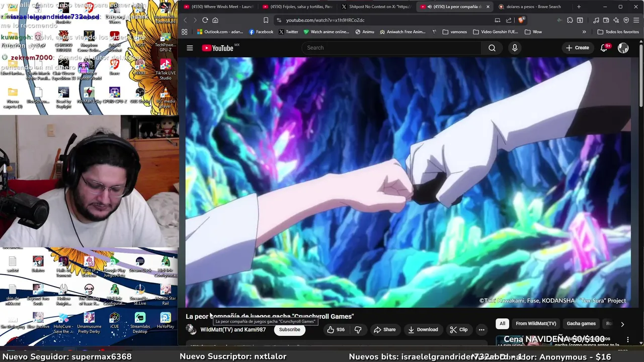The height and width of the screenshot is (362, 644).
Task: Select the Balatro desktop shortcut
Action: tap(38, 264)
